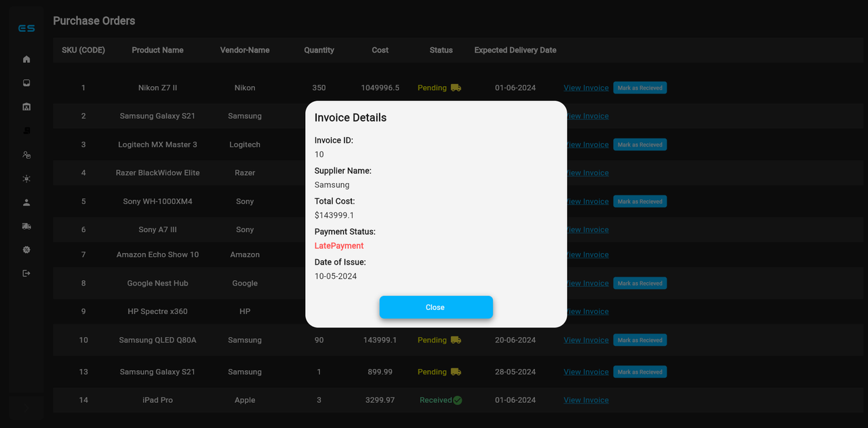
Task: View invoice for Nikon Z7 II
Action: pyautogui.click(x=586, y=87)
